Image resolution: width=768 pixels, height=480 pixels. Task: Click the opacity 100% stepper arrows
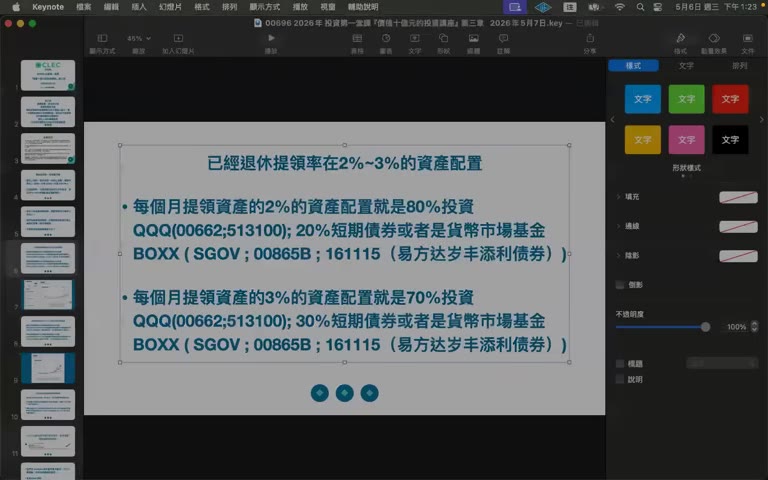click(754, 326)
